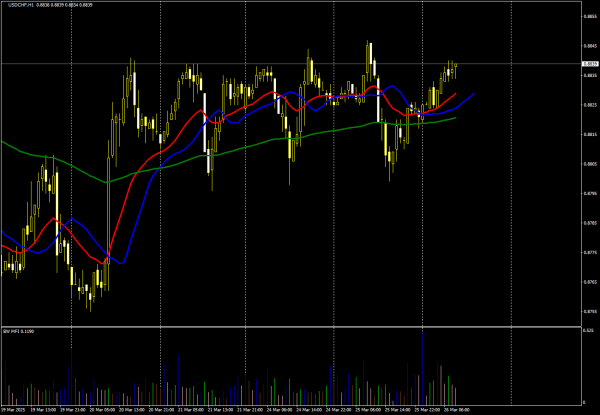The width and height of the screenshot is (600, 415).
Task: Click the 0.8795 price axis label
Action: coord(590,193)
